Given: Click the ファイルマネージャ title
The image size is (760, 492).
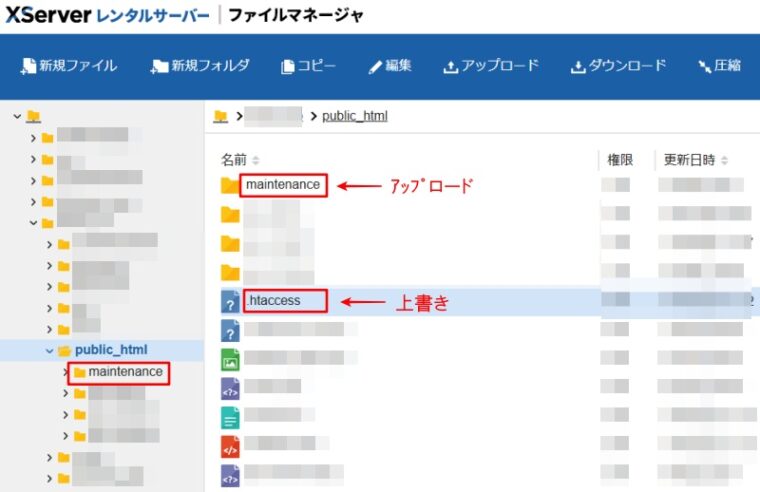Looking at the screenshot, I should [296, 15].
